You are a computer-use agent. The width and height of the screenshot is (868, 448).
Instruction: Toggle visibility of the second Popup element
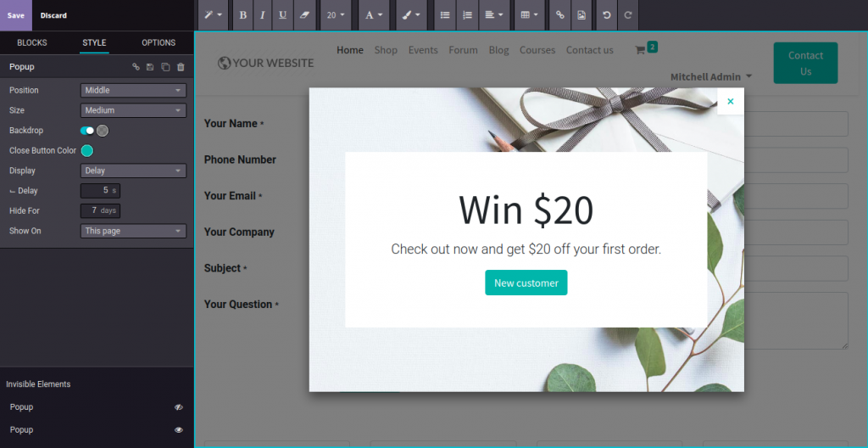(178, 430)
